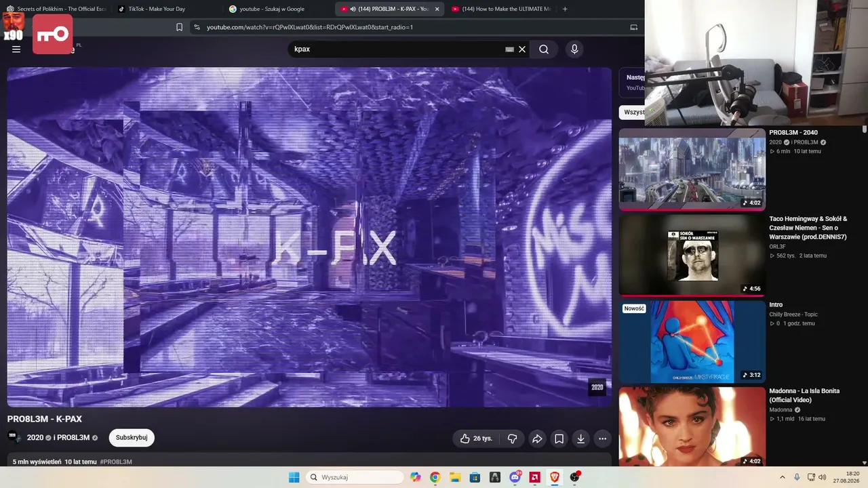Screen dimensions: 868x488
Task: Open the Madonna channel name in sidebar
Action: click(x=781, y=410)
